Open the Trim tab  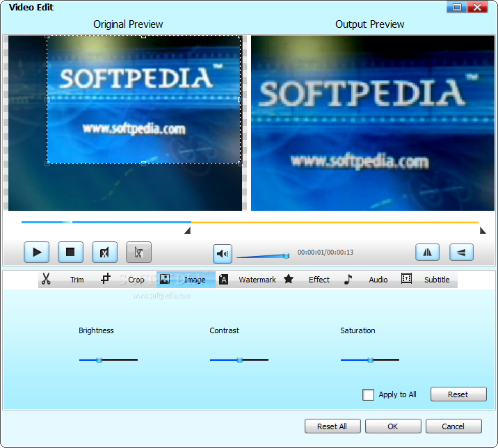[77, 280]
